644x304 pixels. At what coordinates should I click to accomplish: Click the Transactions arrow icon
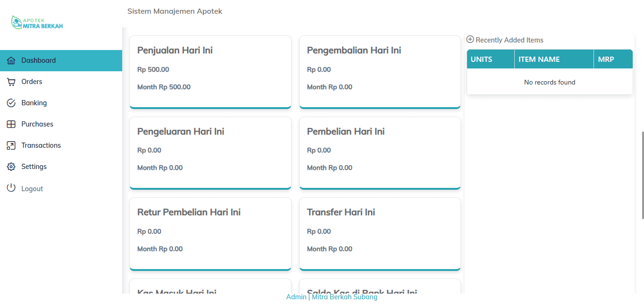(11, 145)
